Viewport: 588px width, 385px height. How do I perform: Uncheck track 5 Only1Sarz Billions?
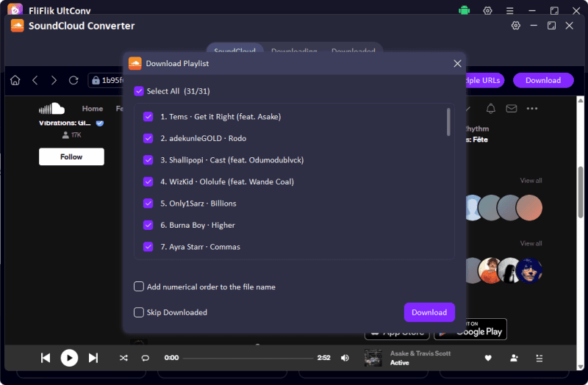(148, 204)
